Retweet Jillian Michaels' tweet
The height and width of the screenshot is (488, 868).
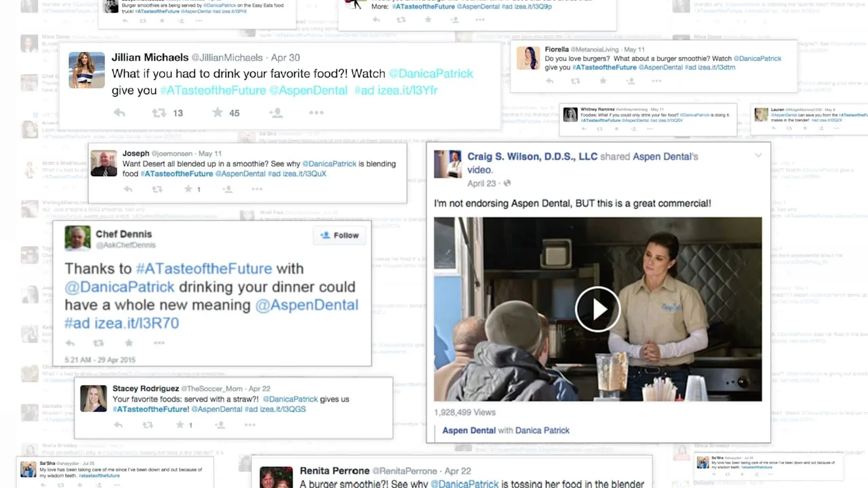point(159,113)
